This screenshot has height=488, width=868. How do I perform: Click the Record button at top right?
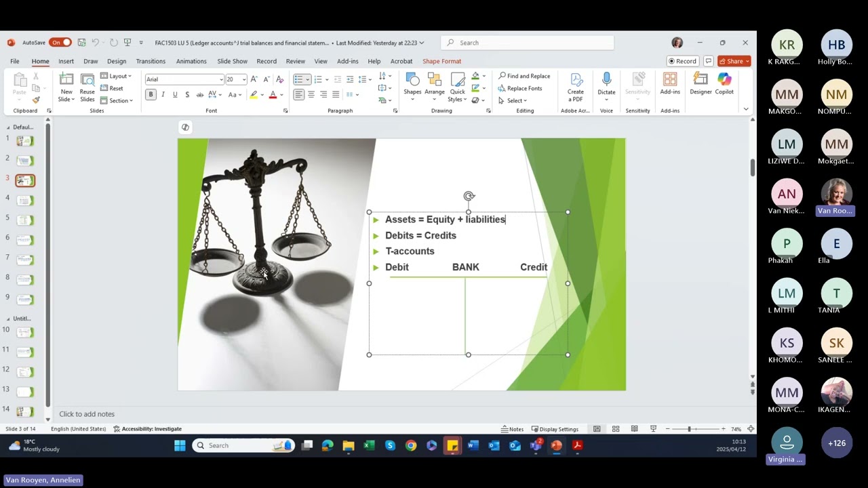(x=683, y=61)
